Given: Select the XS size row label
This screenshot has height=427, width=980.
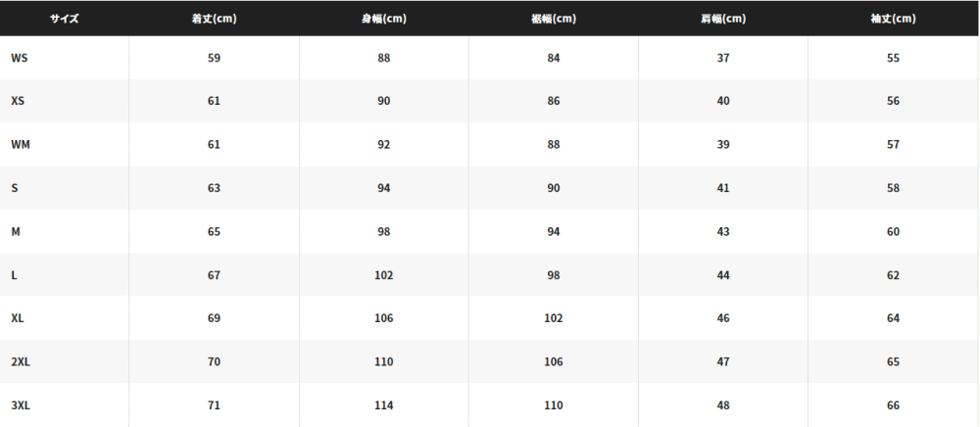Looking at the screenshot, I should coord(18,101).
